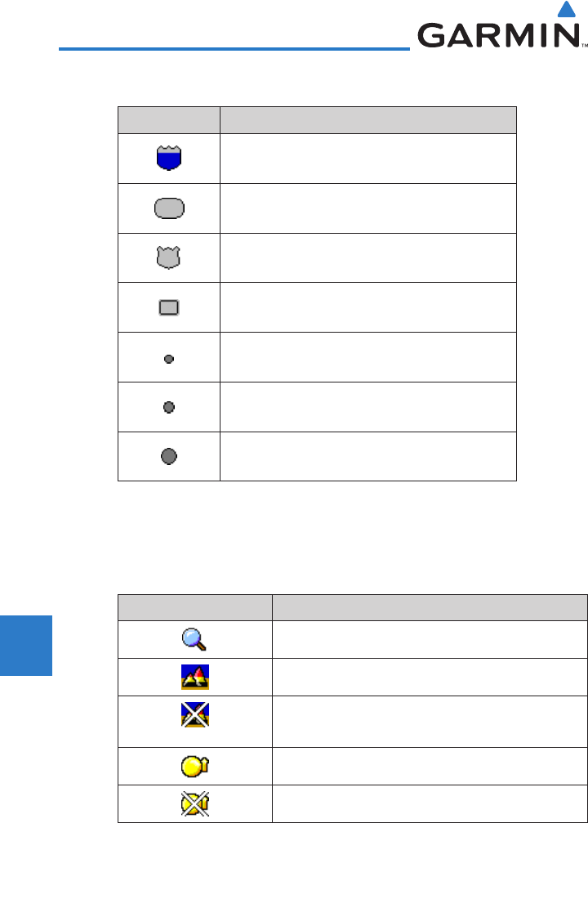
Task: Click the blank cell next to blue shield
Action: click(367, 158)
